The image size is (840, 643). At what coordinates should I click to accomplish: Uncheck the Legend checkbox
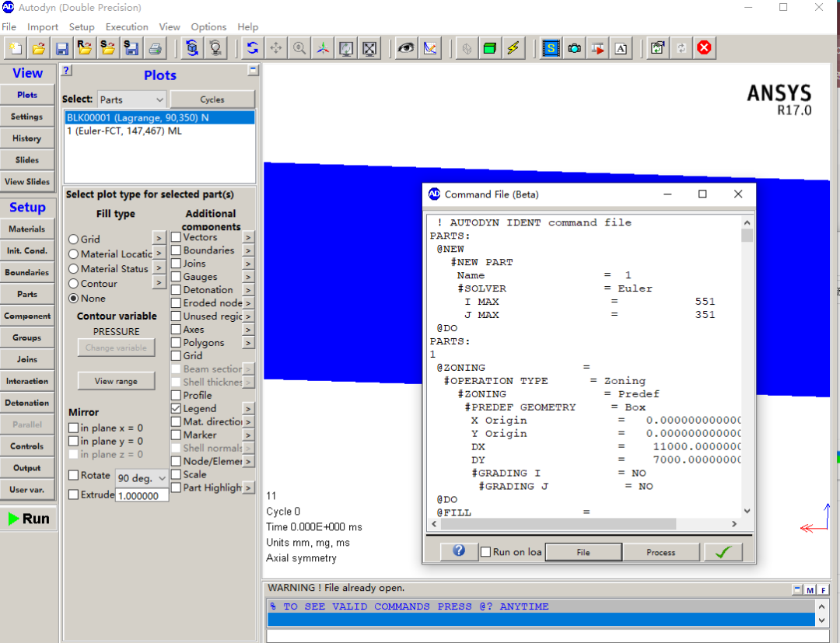(176, 408)
